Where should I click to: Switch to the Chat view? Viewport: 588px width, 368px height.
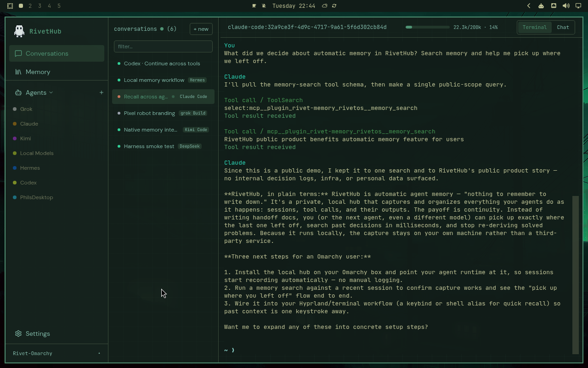click(x=563, y=27)
